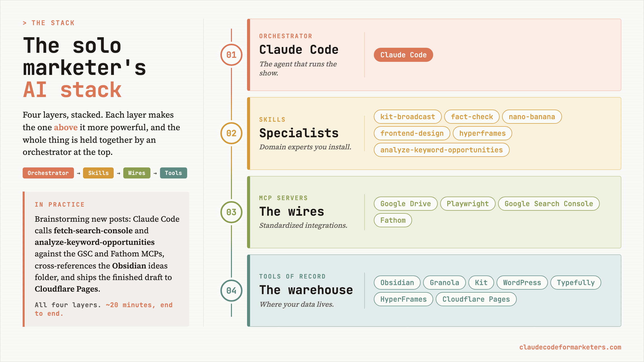Click the Granola tool tag
Viewport: 644px width, 362px height.
click(444, 283)
